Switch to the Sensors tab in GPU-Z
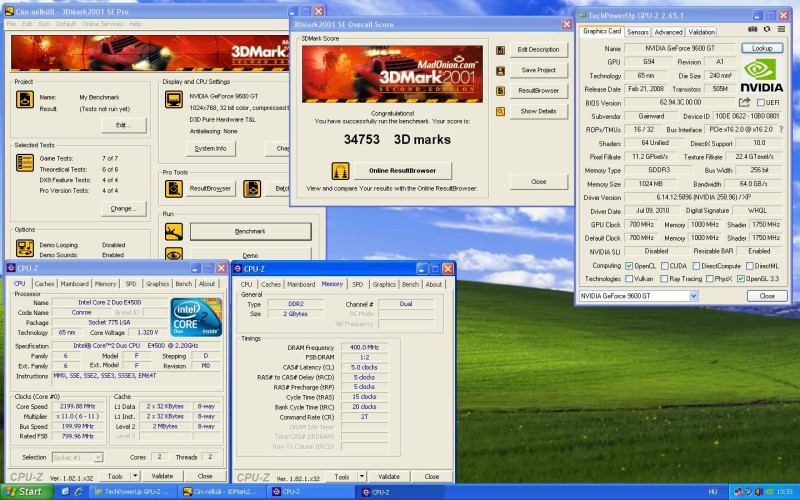This screenshot has width=800, height=500. 637,32
